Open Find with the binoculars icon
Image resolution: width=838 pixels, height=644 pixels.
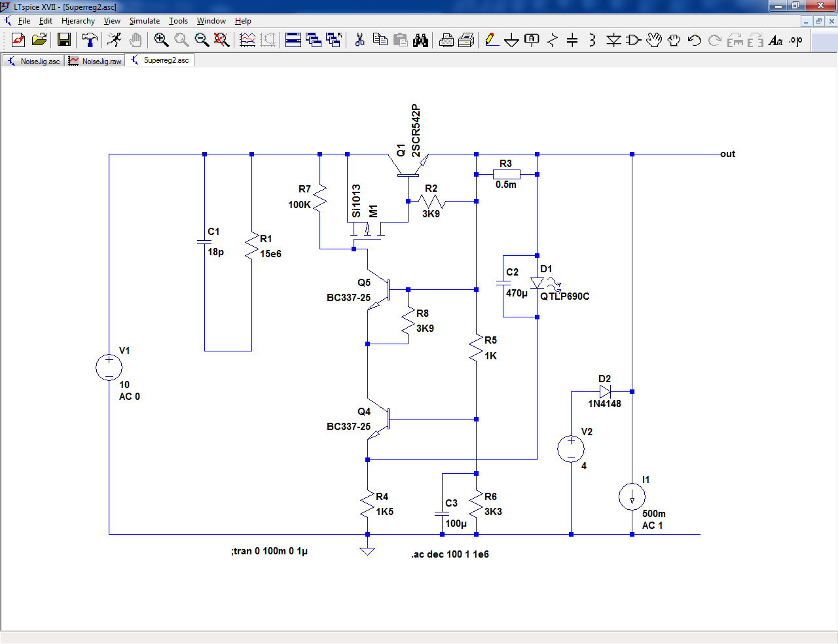pos(421,41)
